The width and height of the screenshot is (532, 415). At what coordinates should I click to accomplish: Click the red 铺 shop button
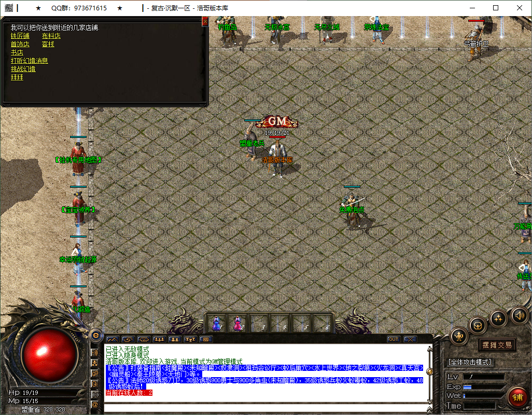click(517, 397)
